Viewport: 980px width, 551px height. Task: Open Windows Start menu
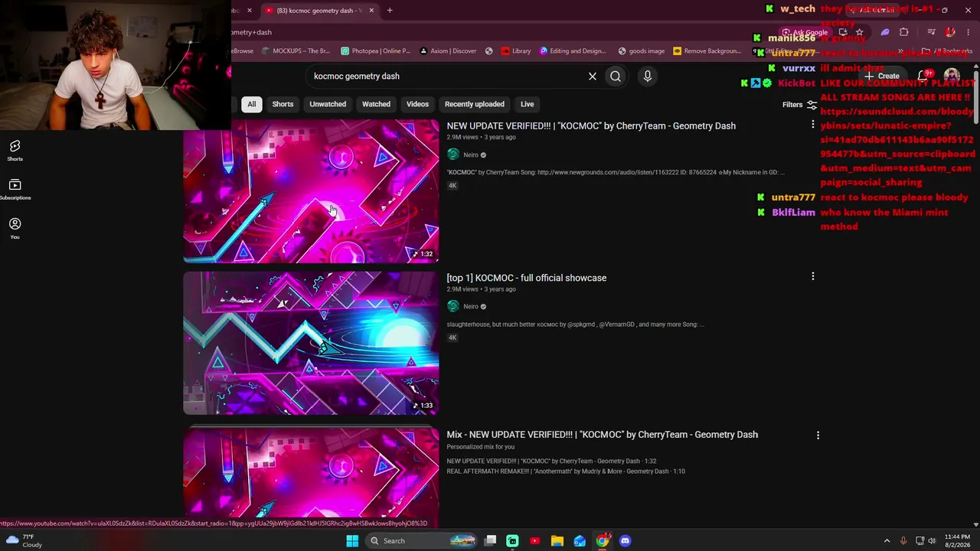pyautogui.click(x=352, y=541)
